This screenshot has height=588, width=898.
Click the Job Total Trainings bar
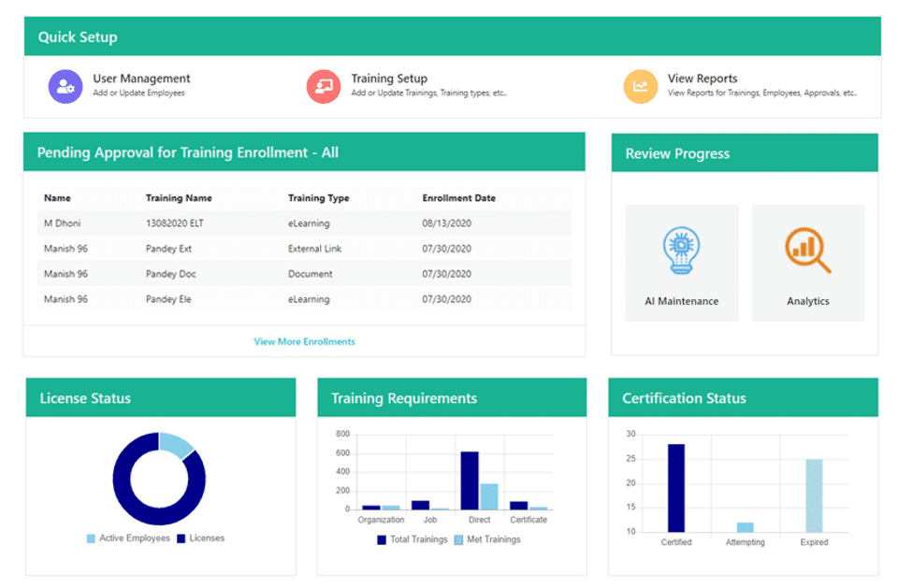[420, 505]
